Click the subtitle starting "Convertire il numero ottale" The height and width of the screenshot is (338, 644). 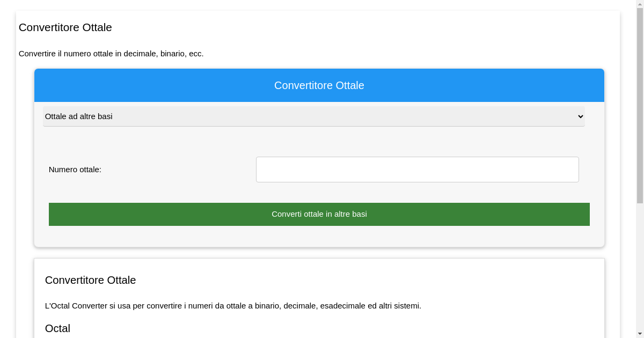pyautogui.click(x=111, y=54)
